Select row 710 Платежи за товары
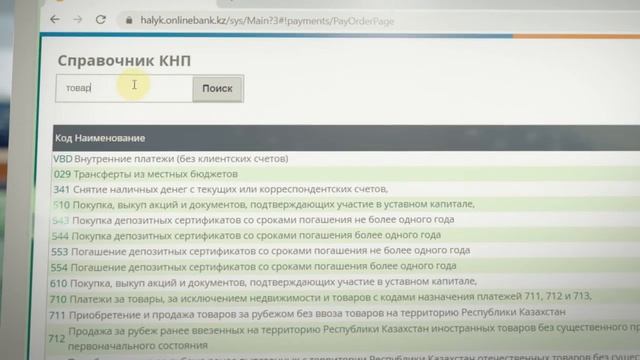640x360 pixels. 344,298
